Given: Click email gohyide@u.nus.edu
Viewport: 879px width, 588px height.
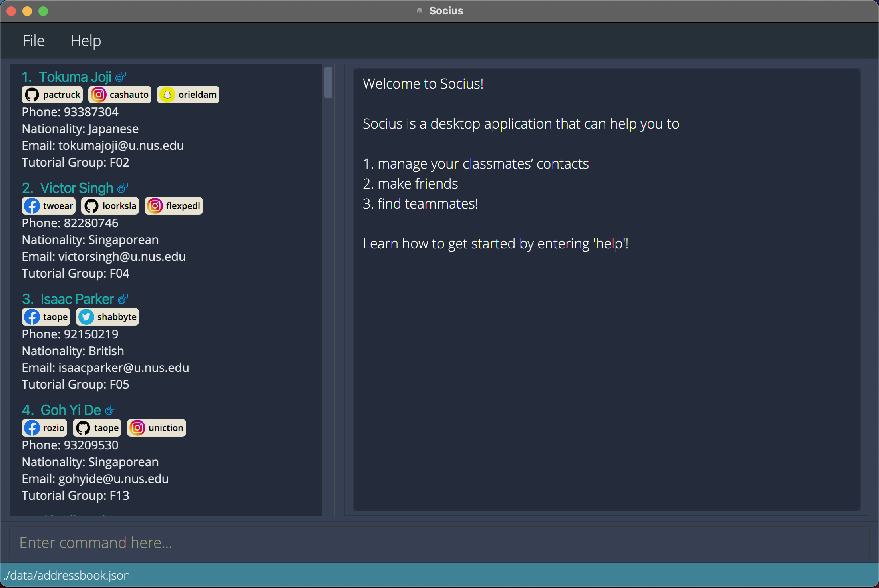Looking at the screenshot, I should tap(113, 479).
